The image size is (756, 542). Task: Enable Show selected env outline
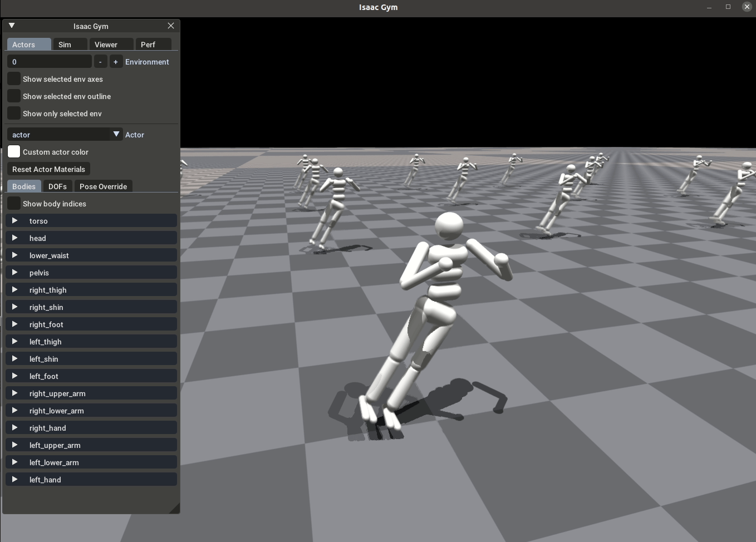point(14,96)
